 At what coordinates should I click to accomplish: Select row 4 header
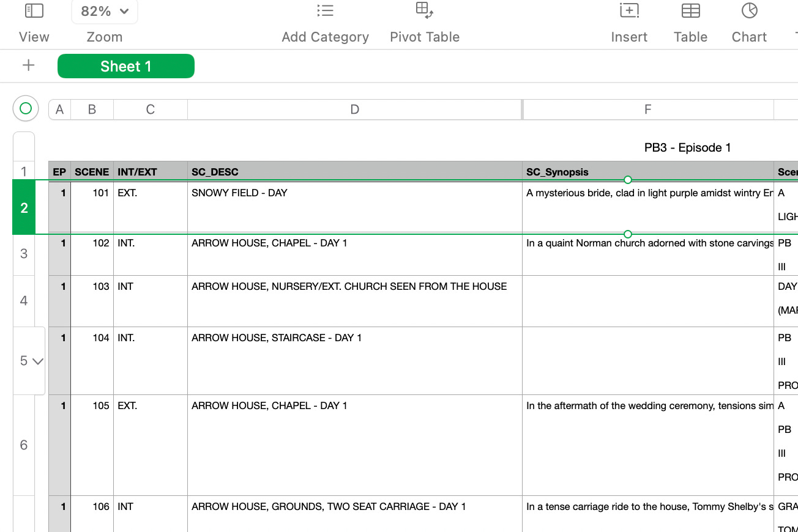(x=24, y=301)
